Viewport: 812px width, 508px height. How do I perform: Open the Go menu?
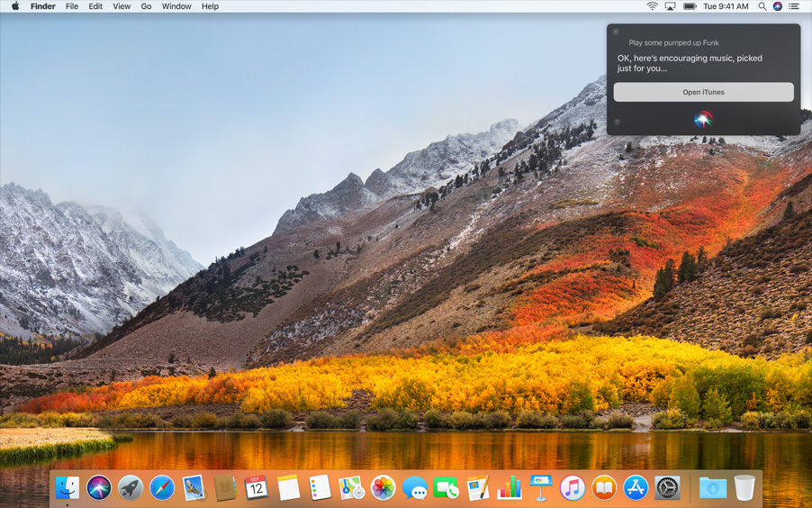click(146, 6)
